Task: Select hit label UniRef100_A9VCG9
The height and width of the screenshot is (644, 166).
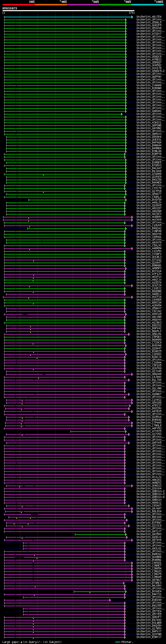Action: point(149,314)
